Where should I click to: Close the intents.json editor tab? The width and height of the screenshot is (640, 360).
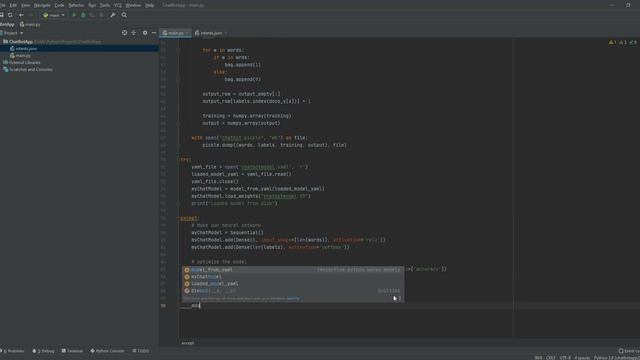(226, 33)
